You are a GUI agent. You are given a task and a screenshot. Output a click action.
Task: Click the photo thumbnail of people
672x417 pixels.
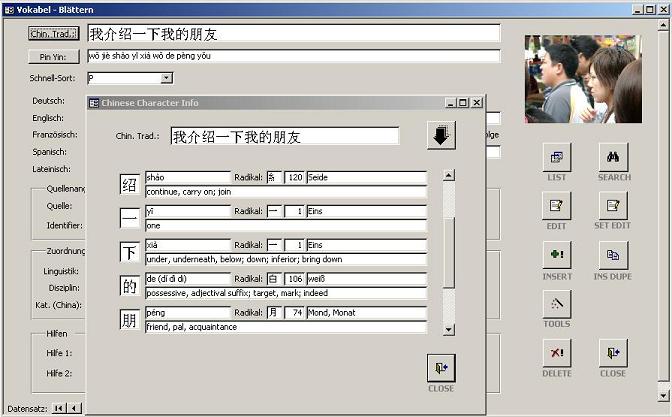click(x=583, y=79)
